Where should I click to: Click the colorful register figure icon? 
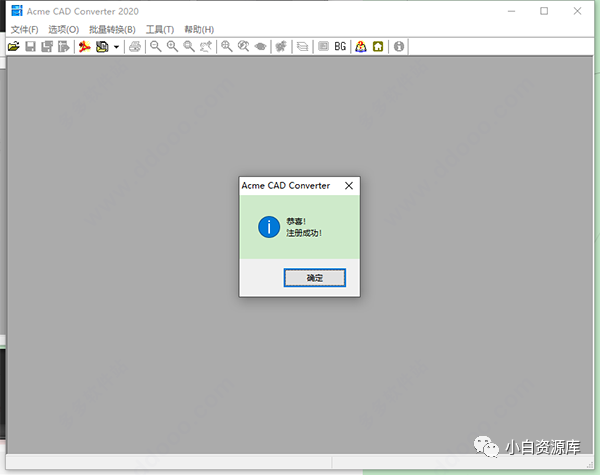(x=361, y=47)
